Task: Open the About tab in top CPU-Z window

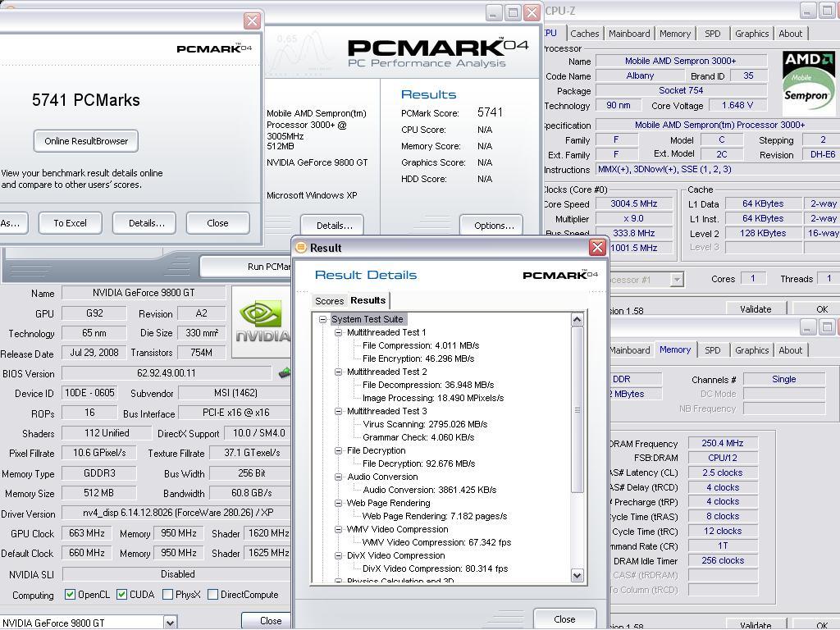Action: [x=790, y=34]
